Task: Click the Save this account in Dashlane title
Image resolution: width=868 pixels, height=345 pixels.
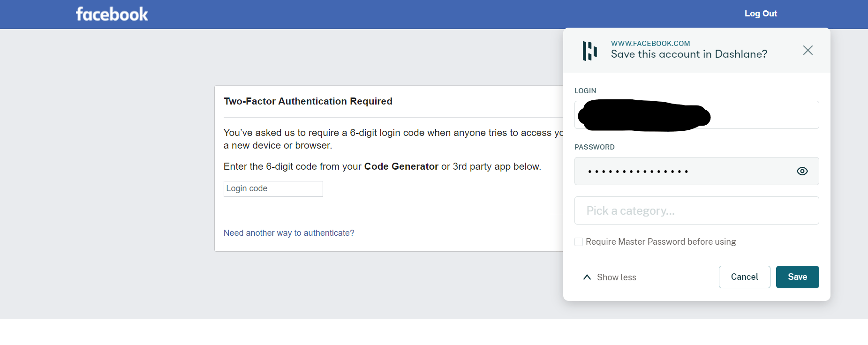Action: click(689, 54)
